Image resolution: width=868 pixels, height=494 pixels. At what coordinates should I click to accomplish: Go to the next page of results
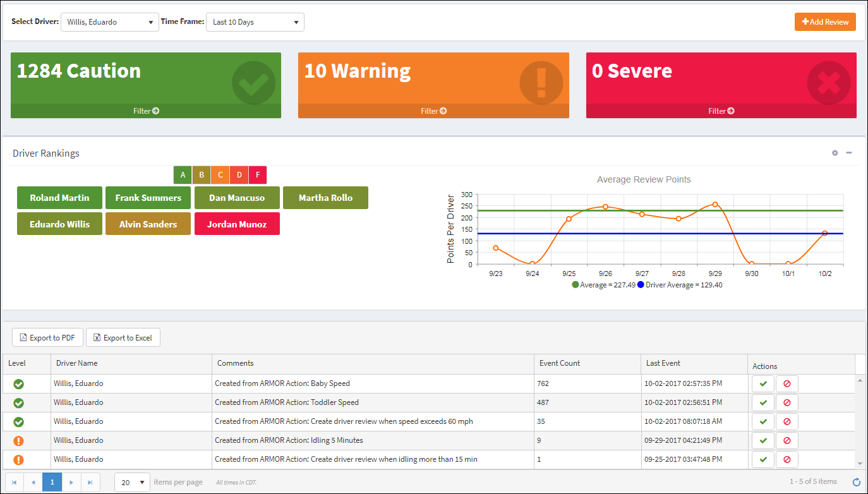pyautogui.click(x=71, y=482)
